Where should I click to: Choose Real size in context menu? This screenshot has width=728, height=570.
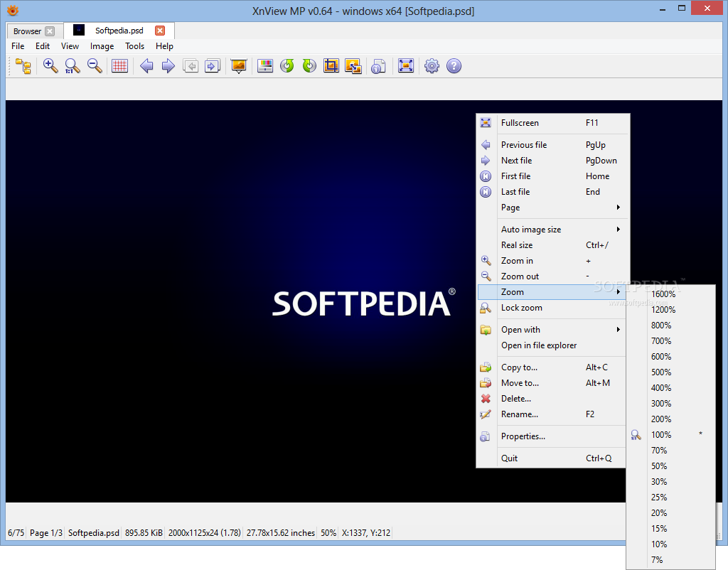click(553, 245)
